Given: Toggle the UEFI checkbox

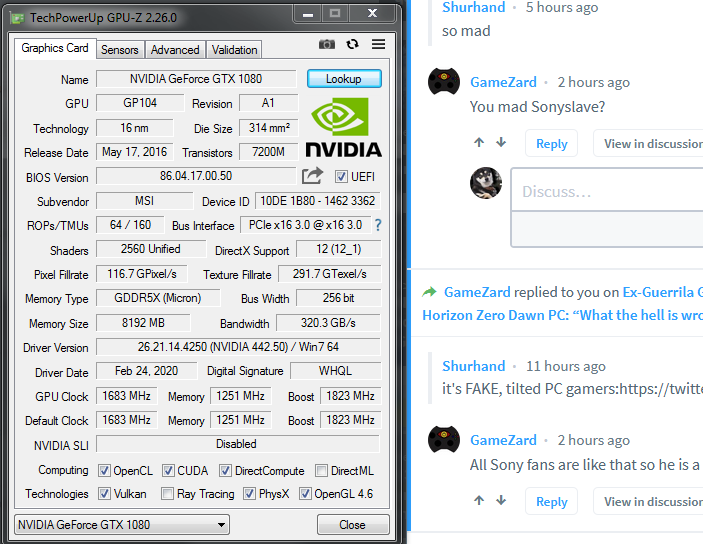Looking at the screenshot, I should 341,177.
